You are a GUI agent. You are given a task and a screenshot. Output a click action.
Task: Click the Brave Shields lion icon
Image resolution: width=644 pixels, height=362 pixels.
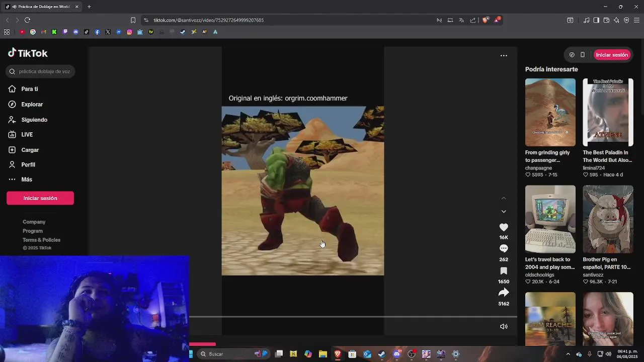(486, 20)
